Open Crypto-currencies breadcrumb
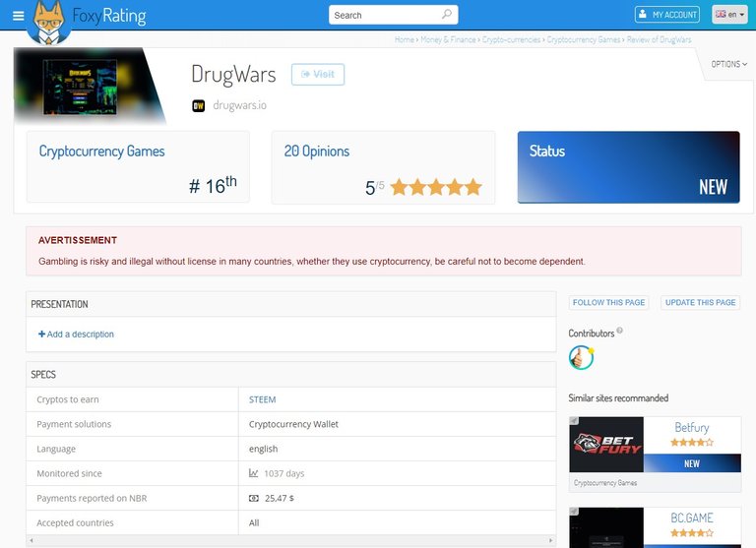The width and height of the screenshot is (756, 548). 511,39
